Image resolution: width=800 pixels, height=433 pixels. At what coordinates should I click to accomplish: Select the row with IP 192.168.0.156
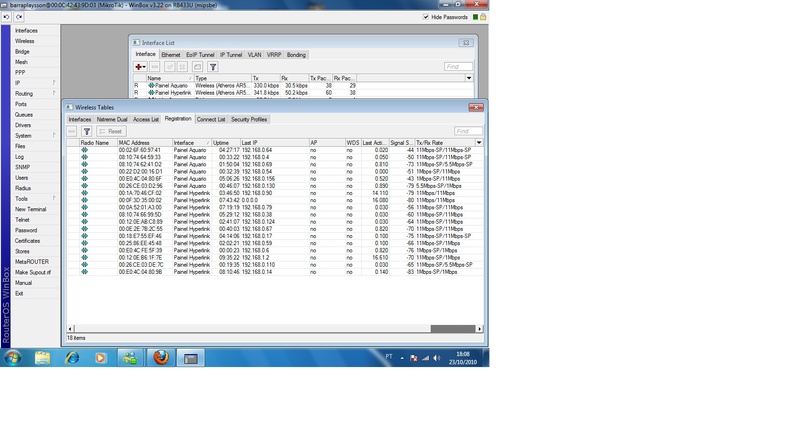pos(274,179)
